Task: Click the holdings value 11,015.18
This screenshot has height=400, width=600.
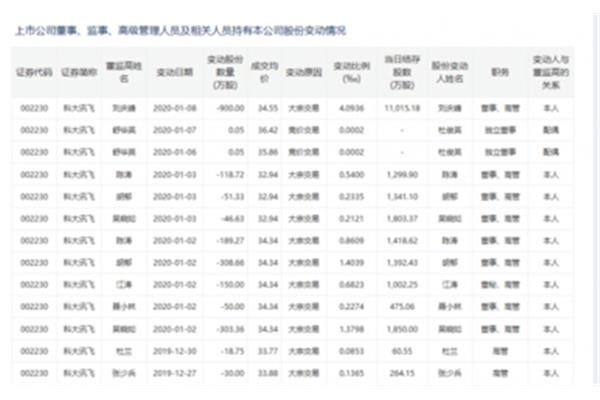Action: [x=402, y=108]
